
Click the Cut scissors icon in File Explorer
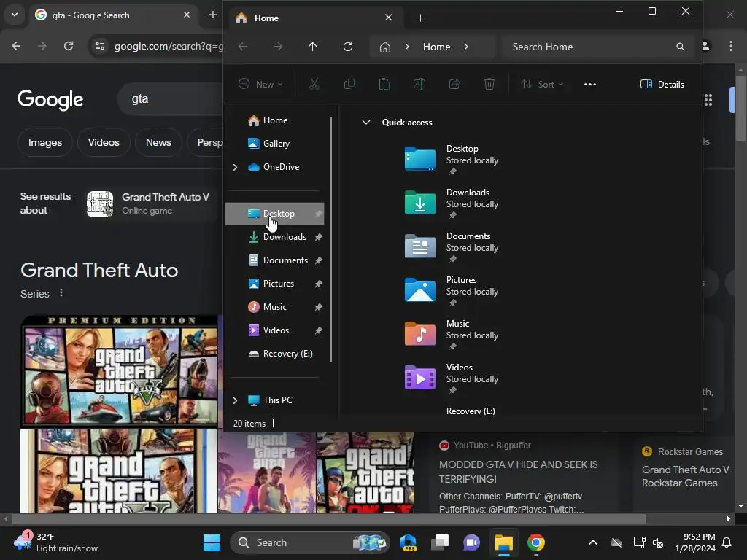click(314, 85)
